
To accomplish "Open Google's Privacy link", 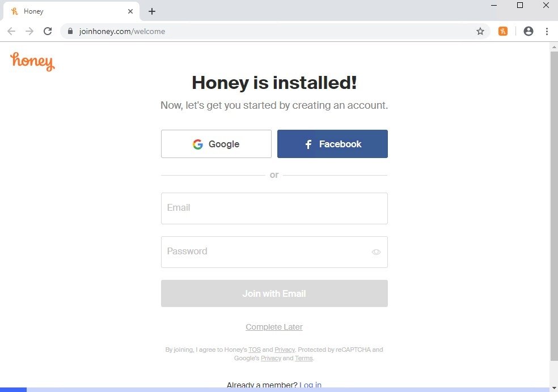I will [271, 358].
